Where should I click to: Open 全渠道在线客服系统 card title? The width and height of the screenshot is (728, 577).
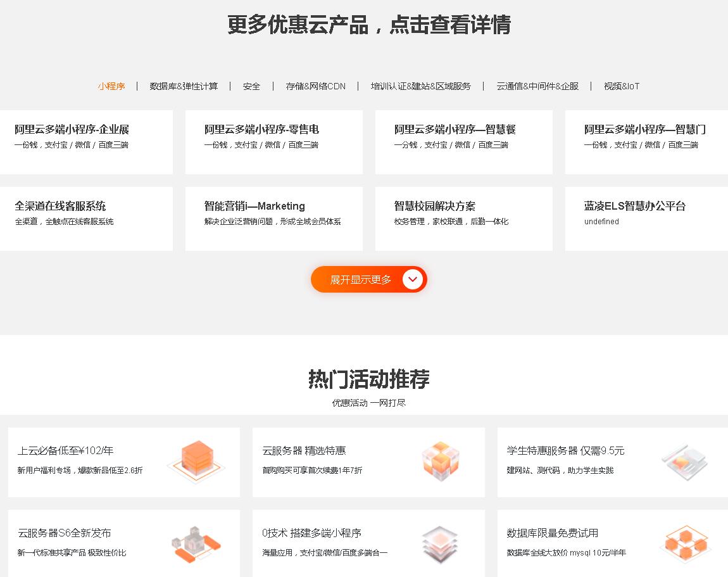(x=60, y=206)
